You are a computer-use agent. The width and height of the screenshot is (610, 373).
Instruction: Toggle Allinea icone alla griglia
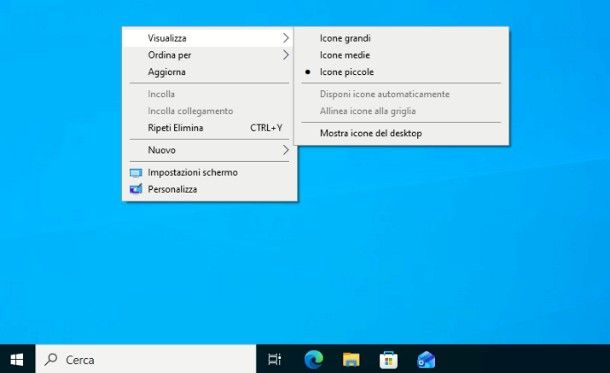[401, 111]
